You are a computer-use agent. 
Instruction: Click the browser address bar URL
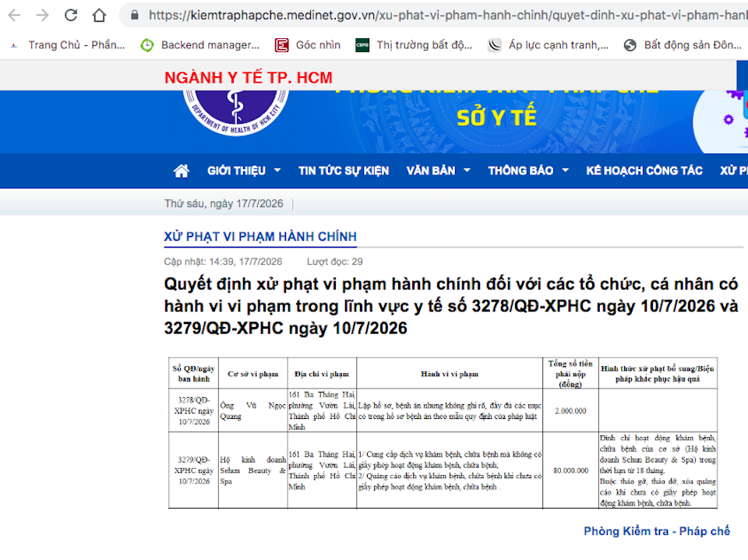tap(447, 16)
